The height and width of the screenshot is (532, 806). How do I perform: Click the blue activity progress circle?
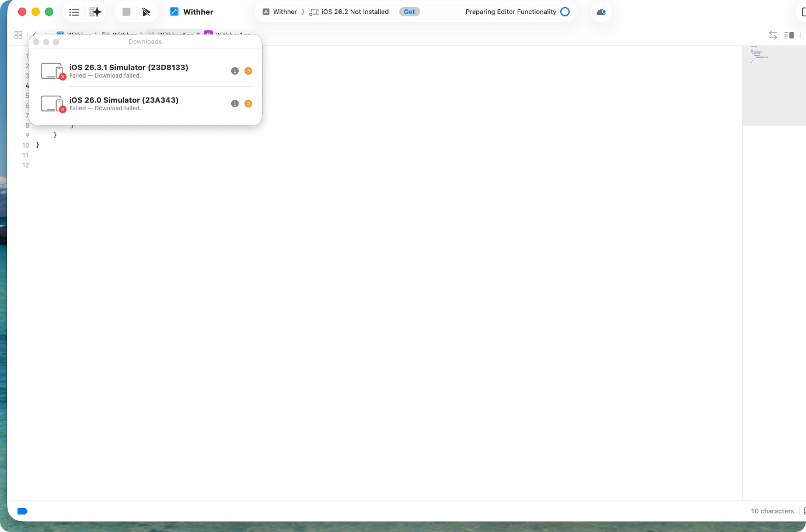[565, 12]
